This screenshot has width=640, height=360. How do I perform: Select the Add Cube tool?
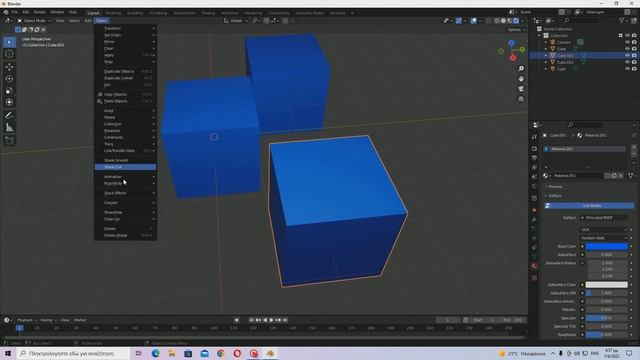9,140
